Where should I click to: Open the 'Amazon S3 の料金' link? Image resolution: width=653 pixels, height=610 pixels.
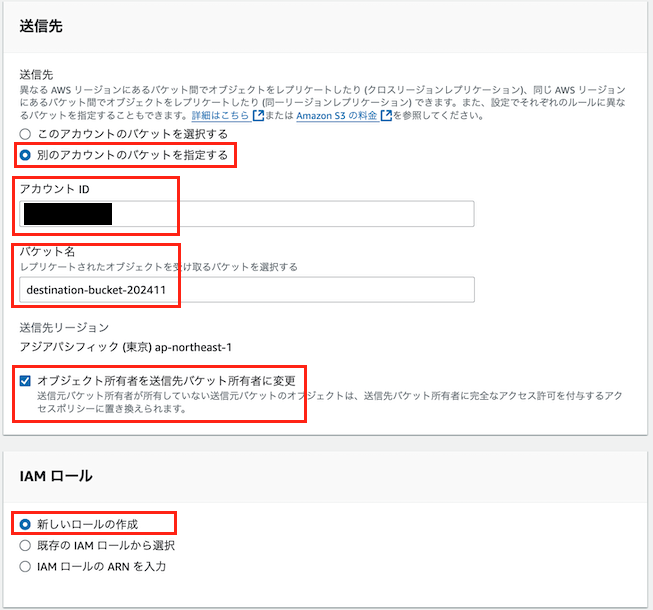336,115
